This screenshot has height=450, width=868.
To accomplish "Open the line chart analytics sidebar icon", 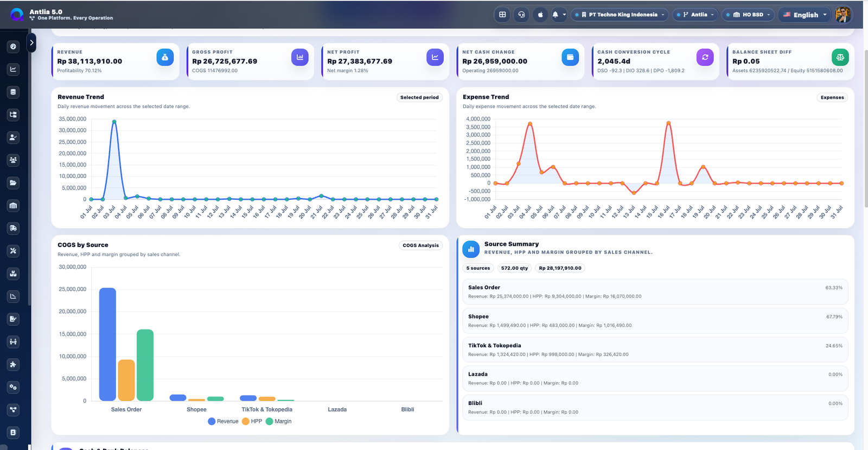I will click(x=13, y=69).
